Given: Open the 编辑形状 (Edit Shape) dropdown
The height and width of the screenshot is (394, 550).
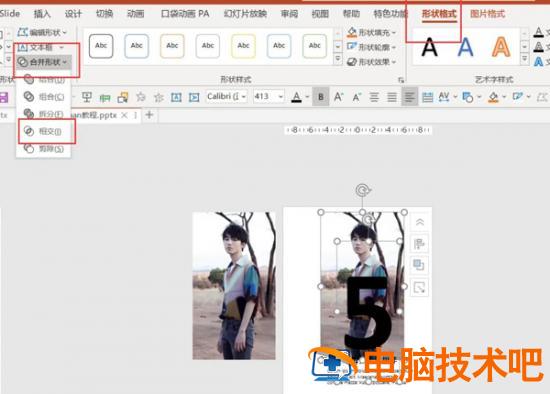Looking at the screenshot, I should pyautogui.click(x=42, y=32).
